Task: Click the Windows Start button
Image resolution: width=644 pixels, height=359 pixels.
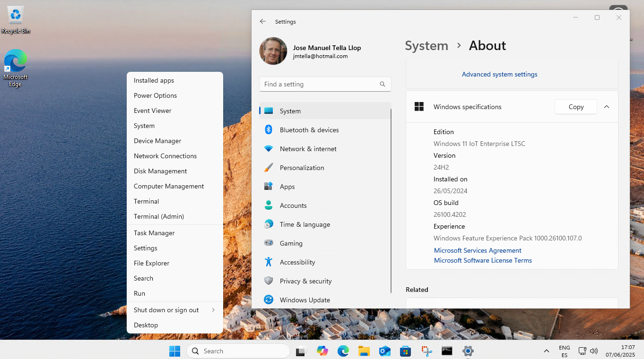Action: [x=174, y=351]
